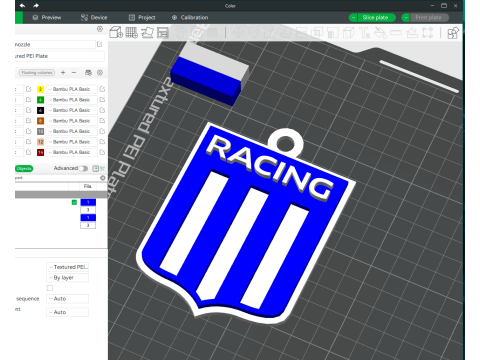This screenshot has width=480, height=360.
Task: Click the Add model cube icon
Action: point(116,32)
